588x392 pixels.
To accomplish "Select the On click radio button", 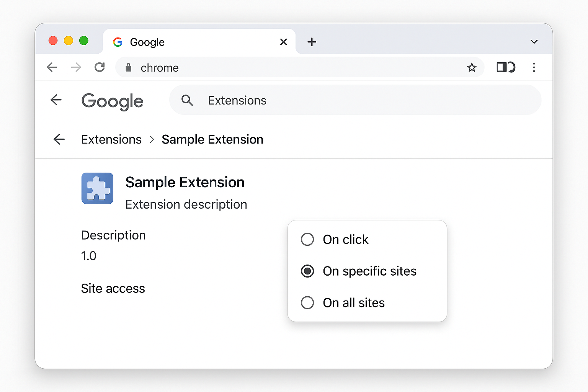I will [307, 239].
